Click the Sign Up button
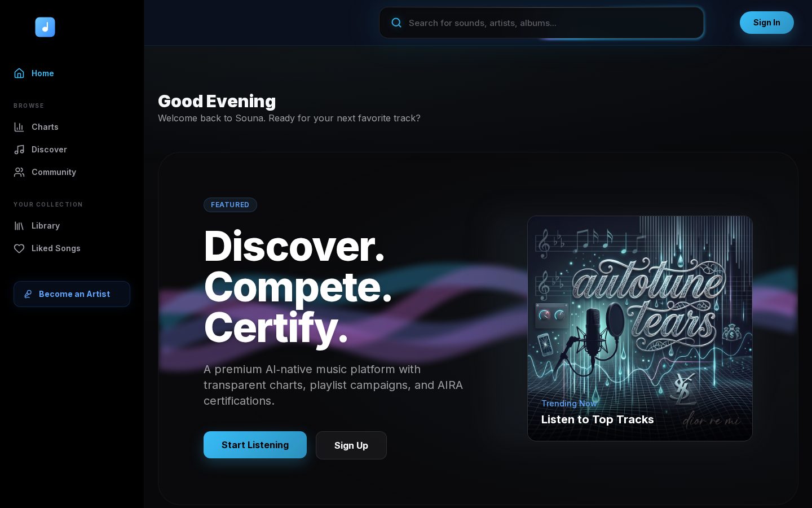This screenshot has height=508, width=812. (351, 445)
